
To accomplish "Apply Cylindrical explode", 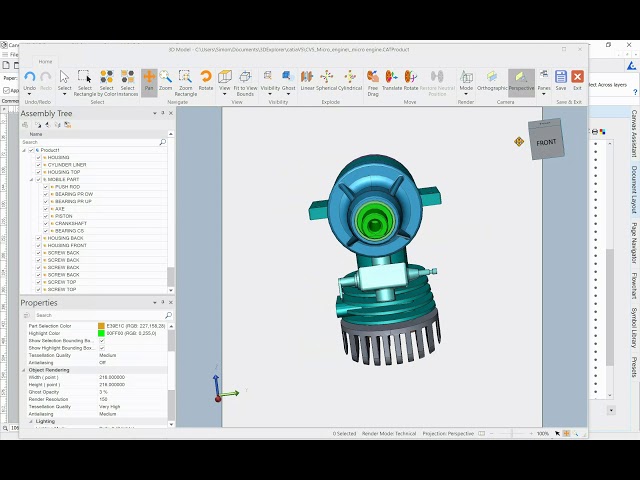I will pyautogui.click(x=350, y=80).
